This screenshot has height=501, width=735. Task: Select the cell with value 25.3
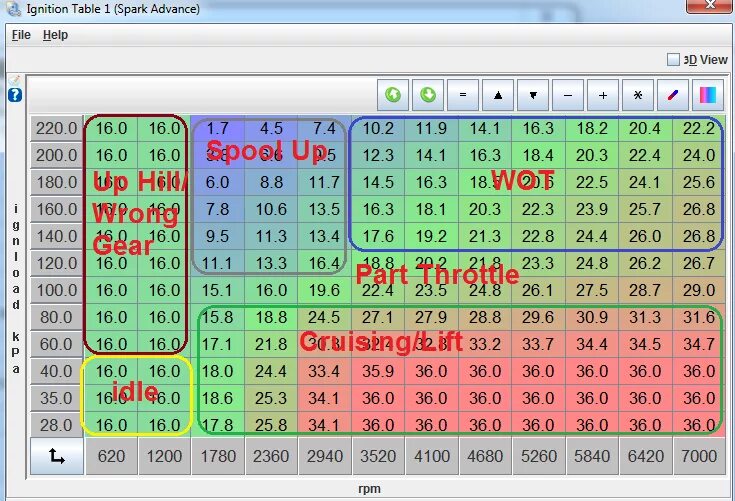(271, 398)
